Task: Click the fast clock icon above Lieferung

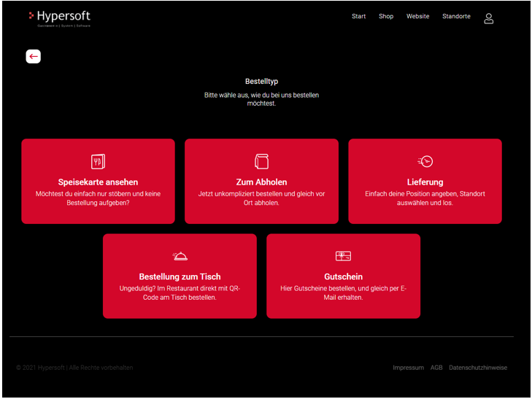Action: (x=425, y=161)
